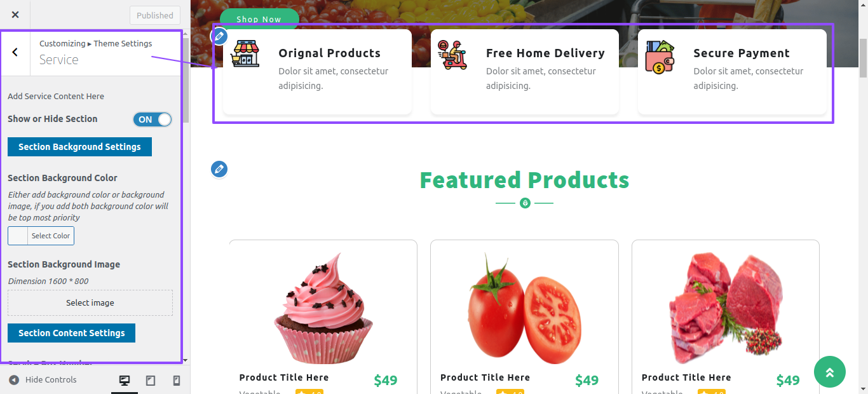Switch to mobile preview device icon

[177, 380]
